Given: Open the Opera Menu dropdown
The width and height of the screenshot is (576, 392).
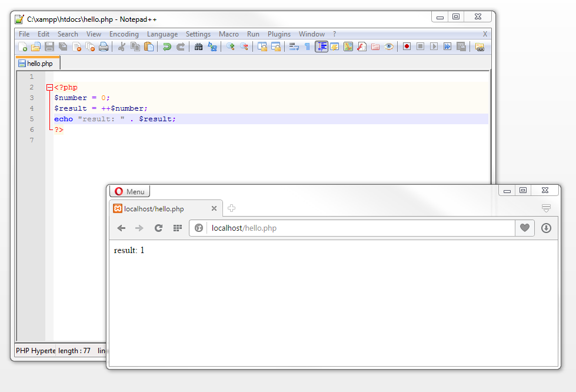Looking at the screenshot, I should [x=129, y=191].
